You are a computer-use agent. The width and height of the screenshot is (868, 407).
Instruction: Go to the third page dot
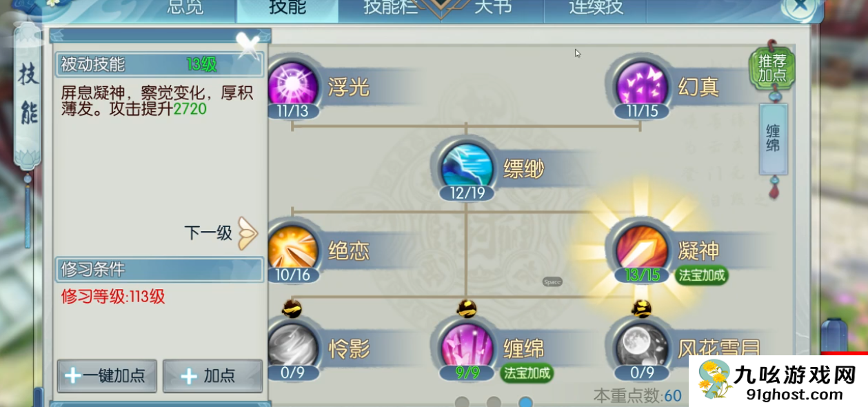coord(525,402)
